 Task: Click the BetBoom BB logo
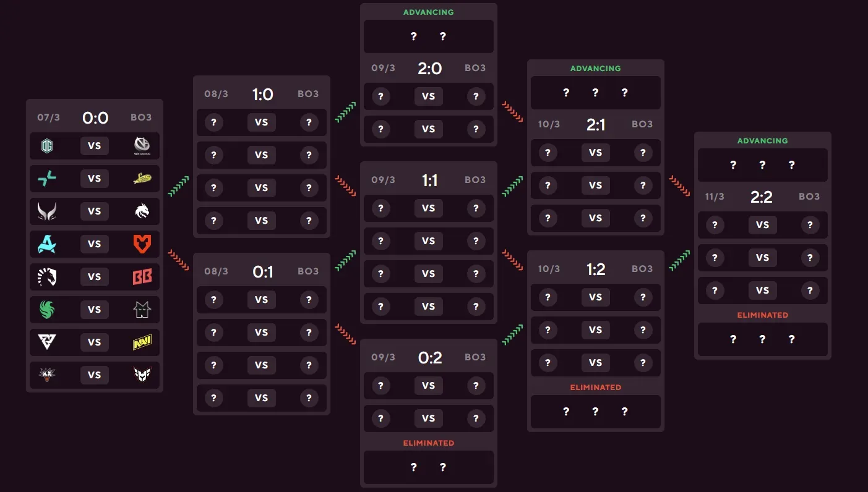pos(142,277)
